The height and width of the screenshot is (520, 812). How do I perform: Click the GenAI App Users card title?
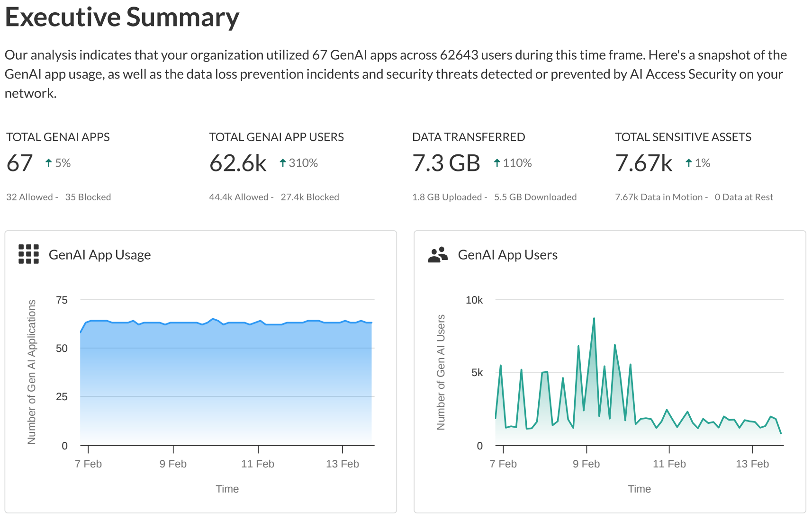pyautogui.click(x=507, y=255)
